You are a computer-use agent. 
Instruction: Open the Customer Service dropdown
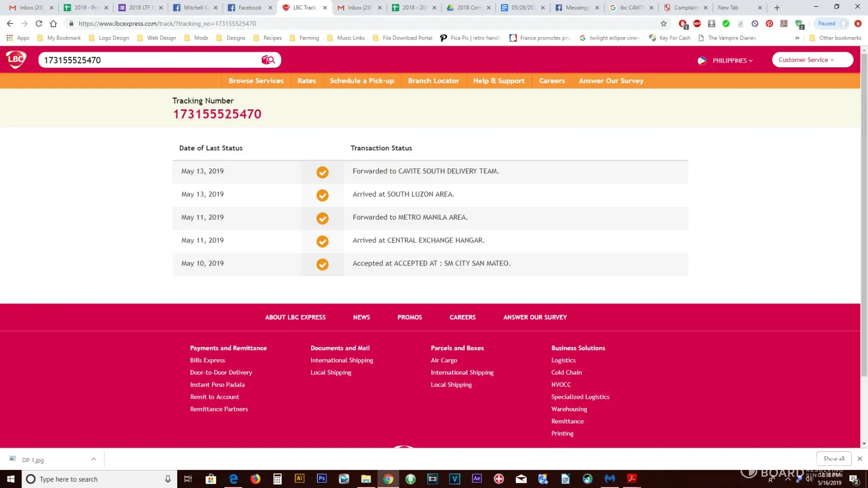tap(812, 60)
